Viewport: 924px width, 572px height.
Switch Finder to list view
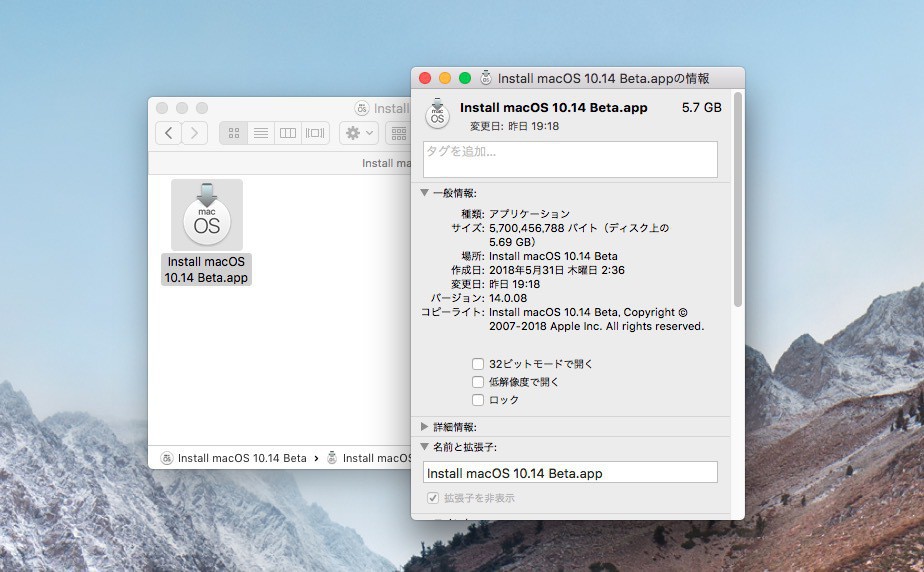click(x=260, y=133)
